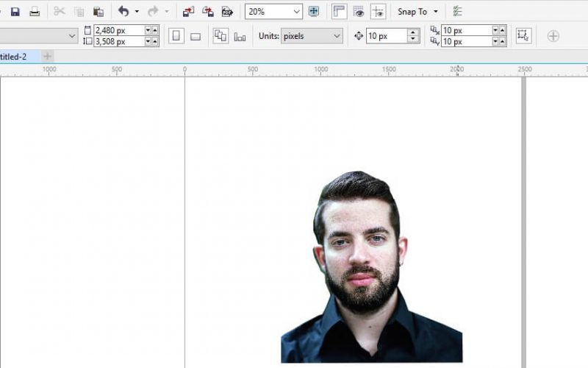588x368 pixels.
Task: Select the man's portrait image on canvas
Action: (x=372, y=267)
